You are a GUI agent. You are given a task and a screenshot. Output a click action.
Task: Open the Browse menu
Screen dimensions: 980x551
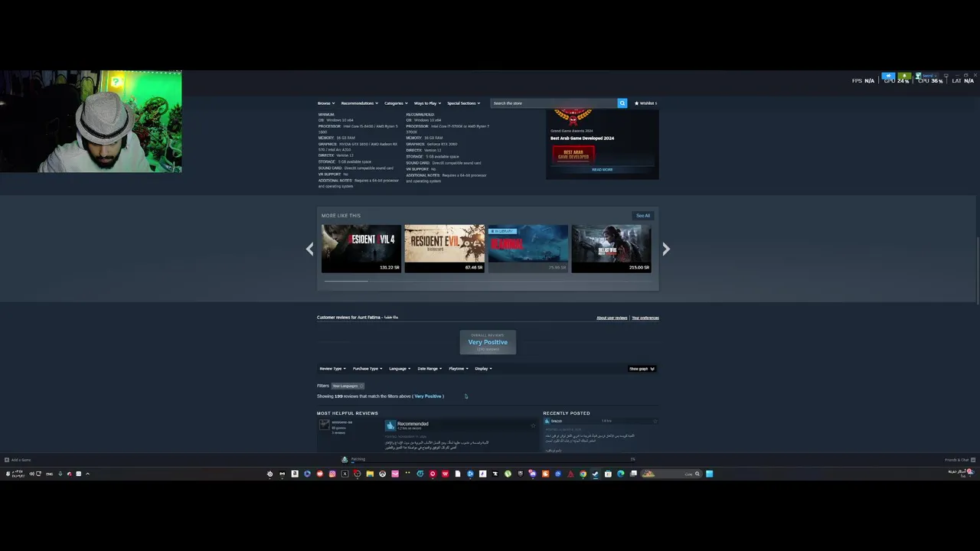click(x=325, y=103)
